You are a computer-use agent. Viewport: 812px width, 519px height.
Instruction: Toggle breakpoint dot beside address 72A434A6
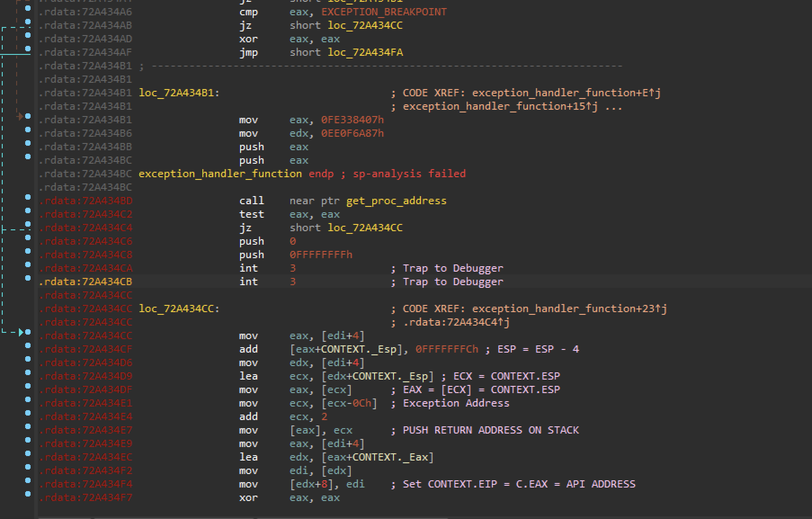(28, 8)
